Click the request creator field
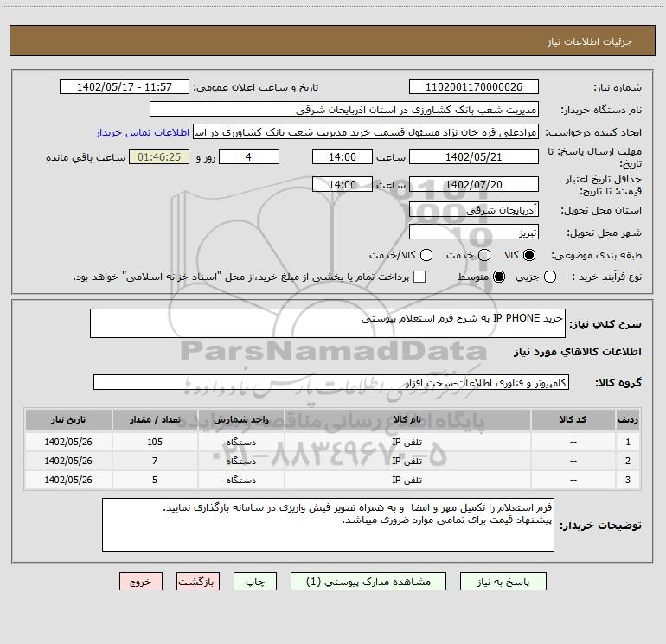 click(366, 132)
